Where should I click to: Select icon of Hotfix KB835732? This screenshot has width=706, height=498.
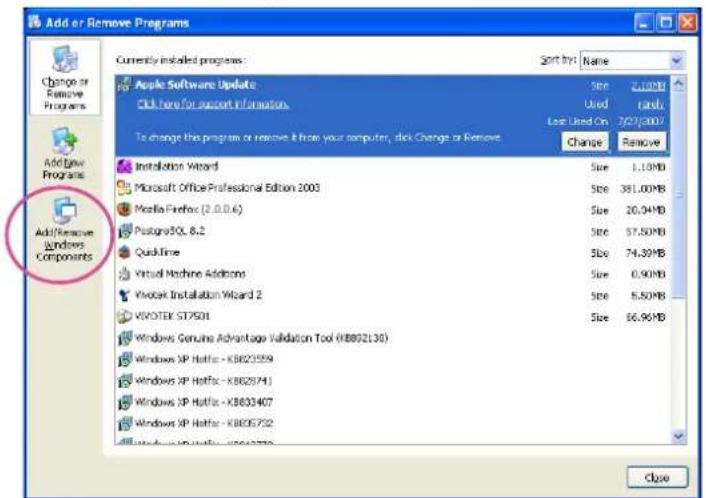click(125, 424)
